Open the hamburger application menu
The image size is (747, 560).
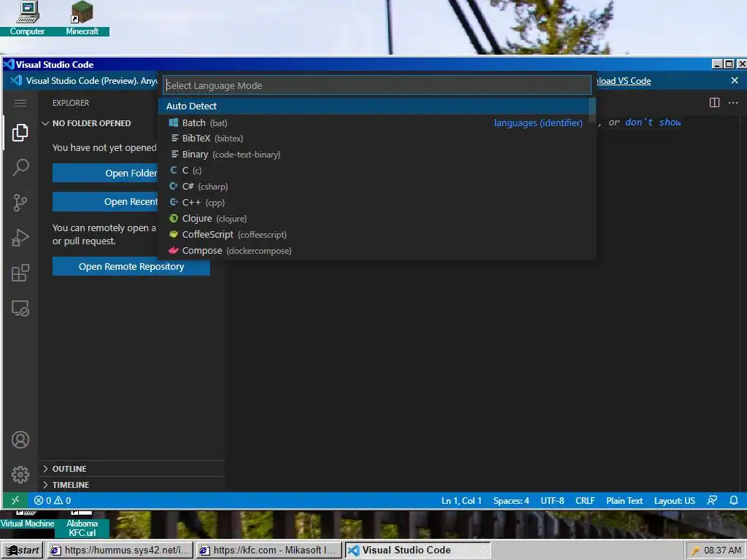point(20,103)
